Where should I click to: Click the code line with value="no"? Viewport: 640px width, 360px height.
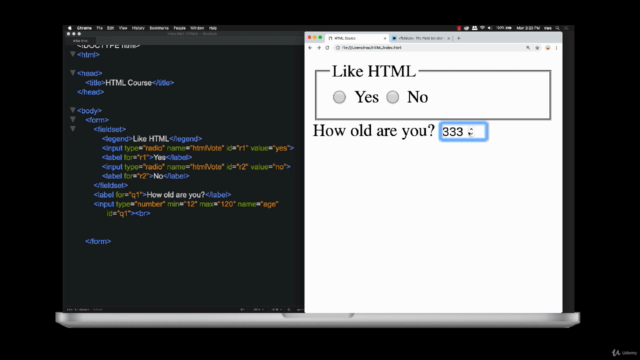pyautogui.click(x=196, y=167)
